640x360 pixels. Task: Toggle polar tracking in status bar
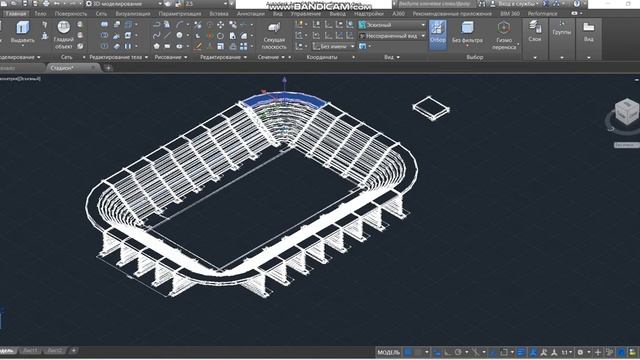point(458,352)
